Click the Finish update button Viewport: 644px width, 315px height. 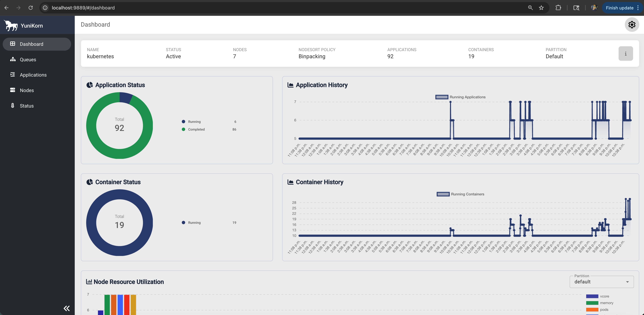click(x=620, y=8)
